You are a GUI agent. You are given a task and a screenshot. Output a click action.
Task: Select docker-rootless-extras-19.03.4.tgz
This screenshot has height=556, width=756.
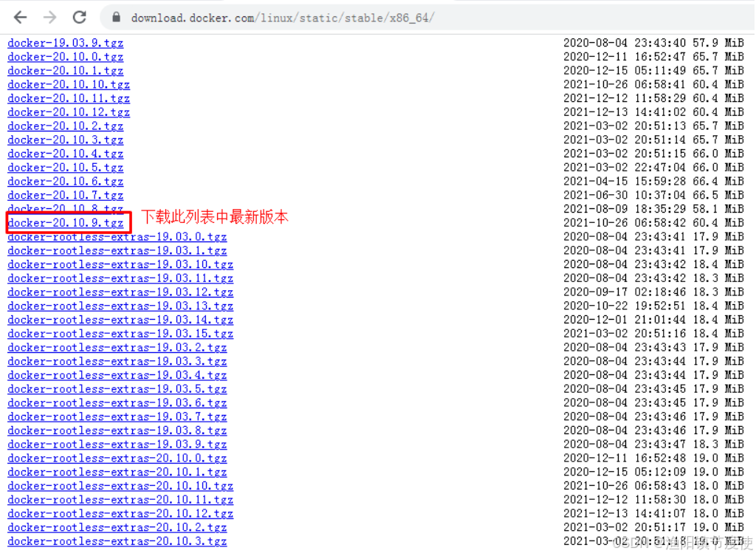pos(117,375)
